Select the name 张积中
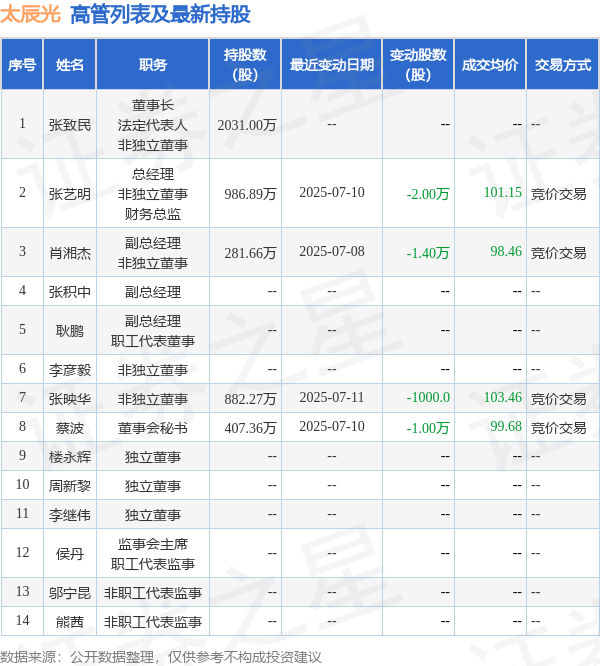 (70, 292)
